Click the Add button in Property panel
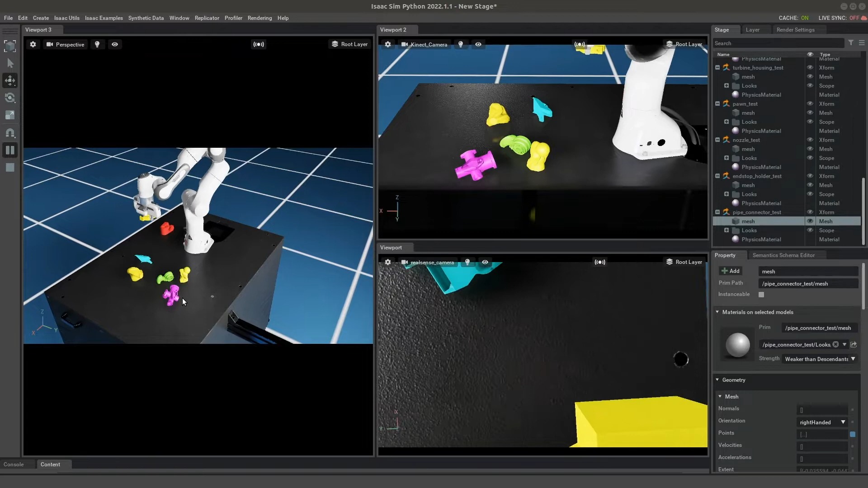 click(730, 271)
